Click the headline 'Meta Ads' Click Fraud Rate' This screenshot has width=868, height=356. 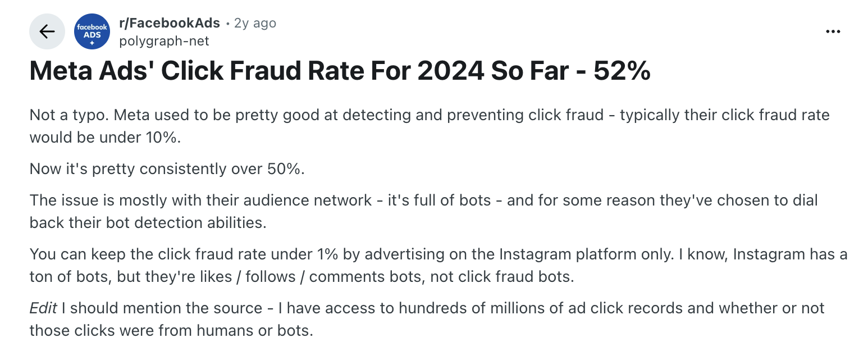point(339,71)
